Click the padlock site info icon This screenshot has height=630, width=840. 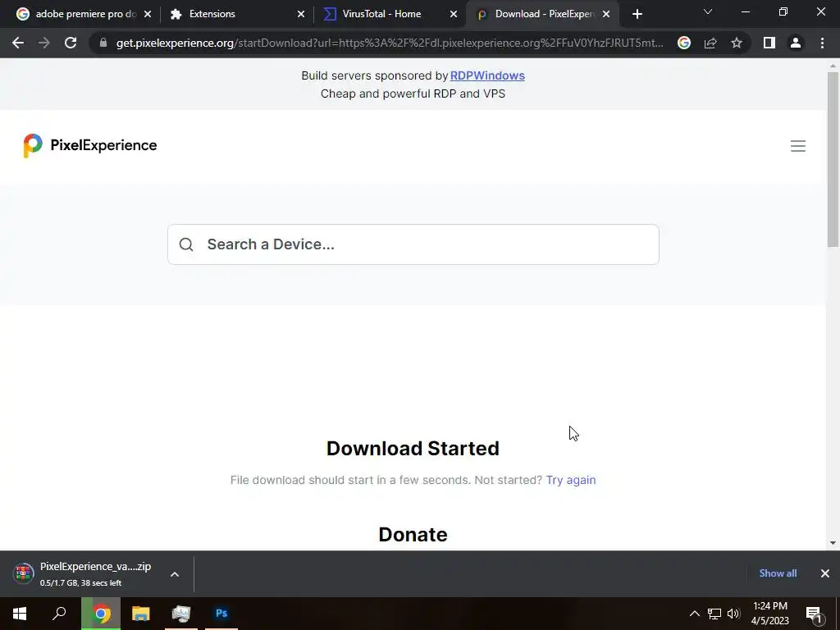click(x=103, y=43)
